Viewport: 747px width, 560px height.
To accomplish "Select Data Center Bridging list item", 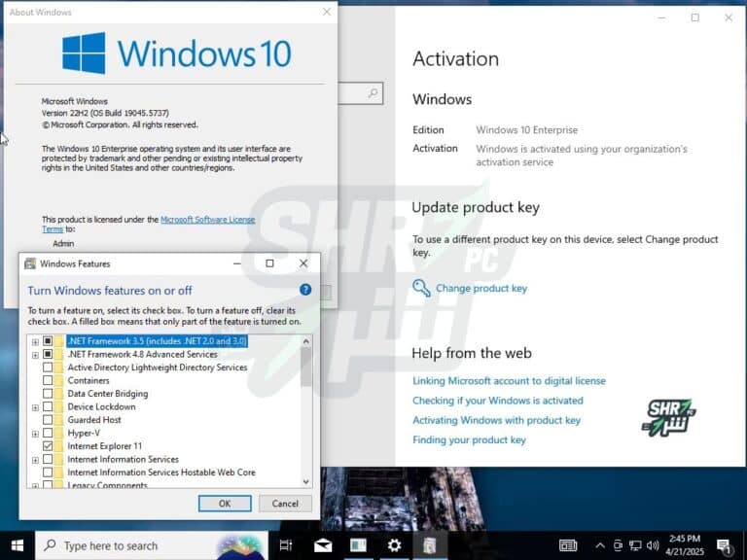I will [x=107, y=394].
